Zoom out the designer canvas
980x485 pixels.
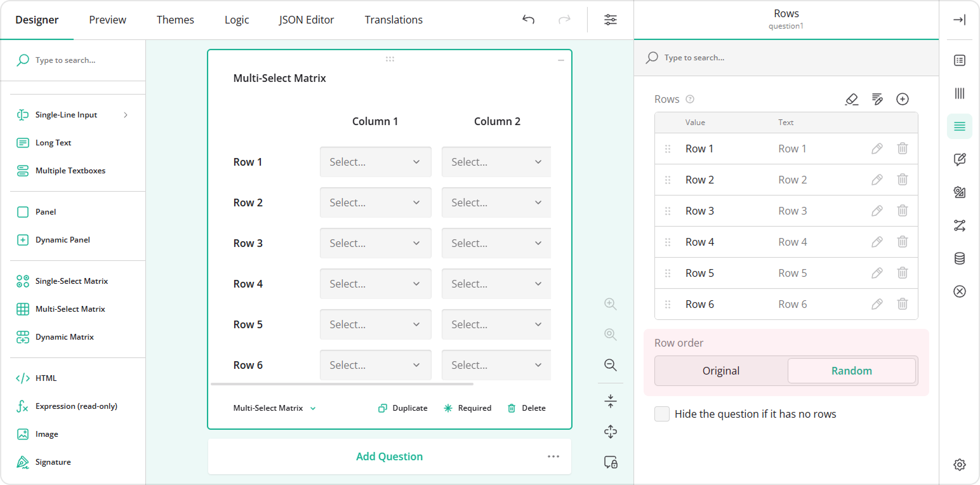tap(610, 365)
